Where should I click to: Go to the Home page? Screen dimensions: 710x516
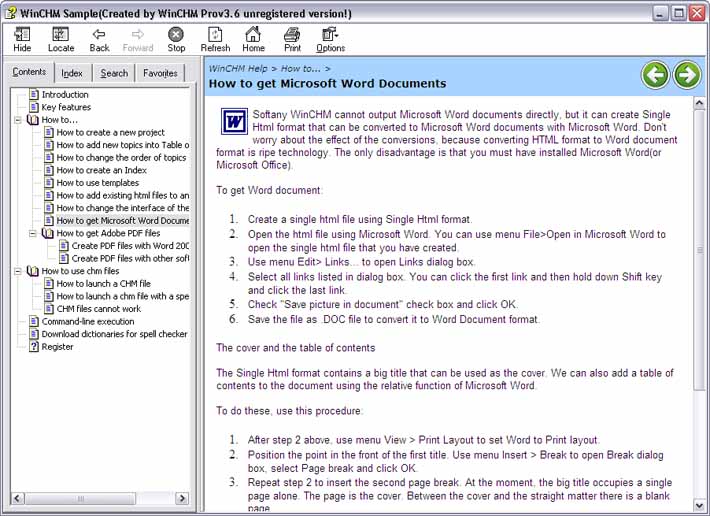point(253,39)
